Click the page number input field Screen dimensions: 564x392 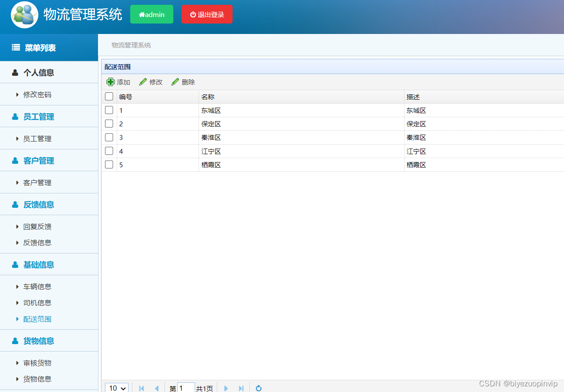186,388
